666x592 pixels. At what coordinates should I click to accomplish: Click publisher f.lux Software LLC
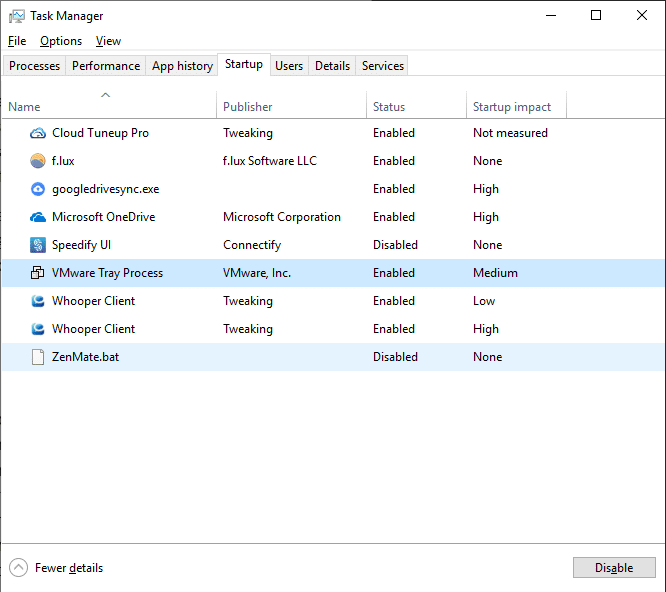270,161
